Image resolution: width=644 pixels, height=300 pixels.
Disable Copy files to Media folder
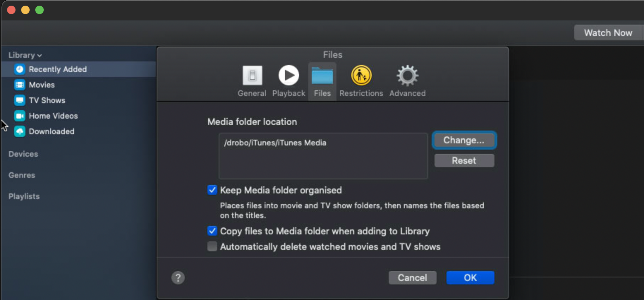coord(212,231)
